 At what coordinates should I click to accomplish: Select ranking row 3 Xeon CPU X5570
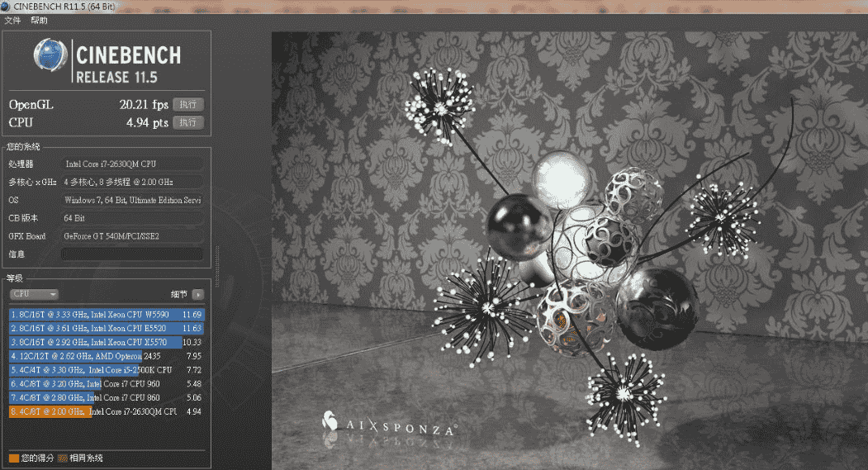[107, 342]
